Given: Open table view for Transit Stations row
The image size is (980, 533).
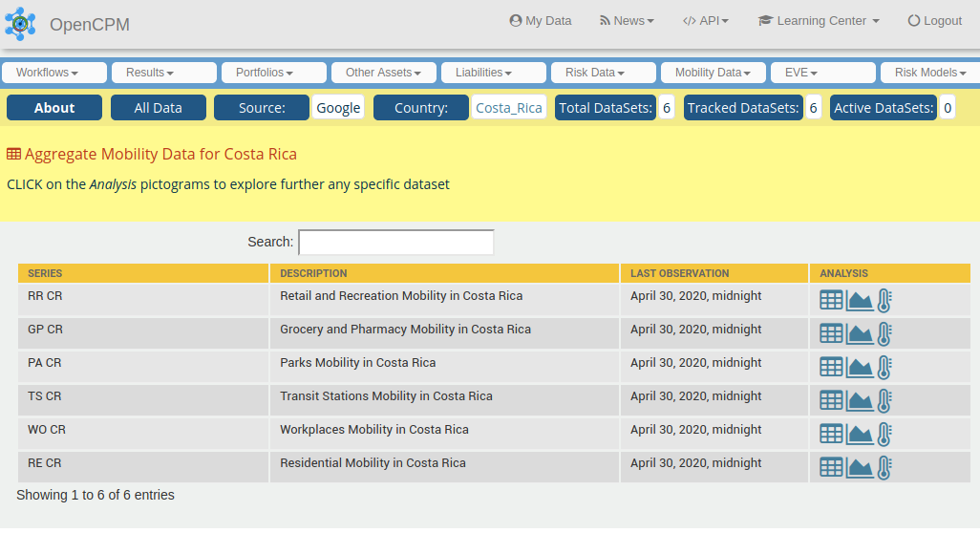Looking at the screenshot, I should point(831,401).
